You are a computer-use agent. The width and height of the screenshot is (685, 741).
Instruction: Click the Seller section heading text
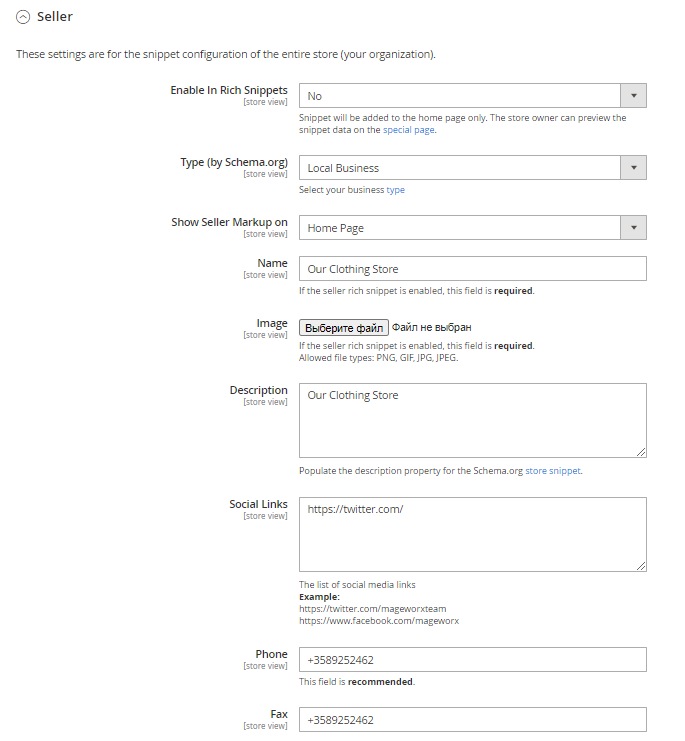coord(55,17)
